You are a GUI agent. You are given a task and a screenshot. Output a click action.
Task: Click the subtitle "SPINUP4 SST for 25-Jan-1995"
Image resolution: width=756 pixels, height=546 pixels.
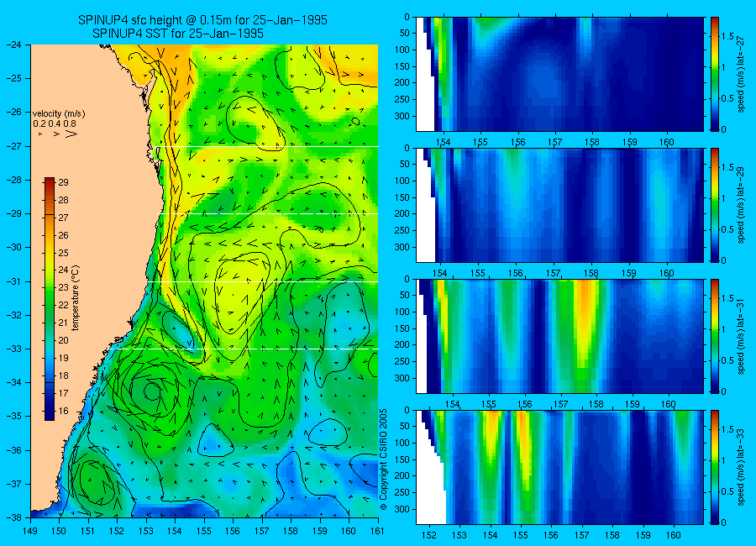point(178,34)
